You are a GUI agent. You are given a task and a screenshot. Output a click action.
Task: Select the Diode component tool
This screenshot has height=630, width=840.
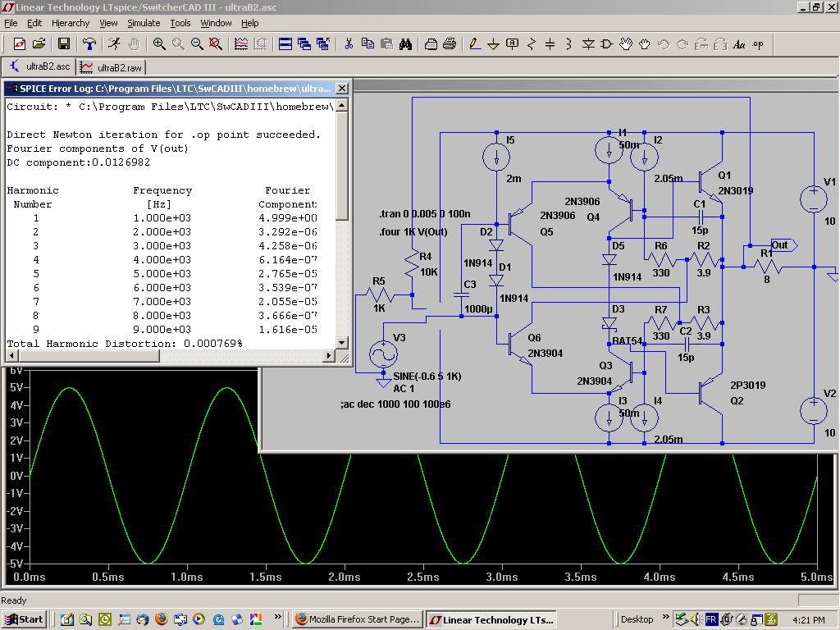tap(588, 44)
